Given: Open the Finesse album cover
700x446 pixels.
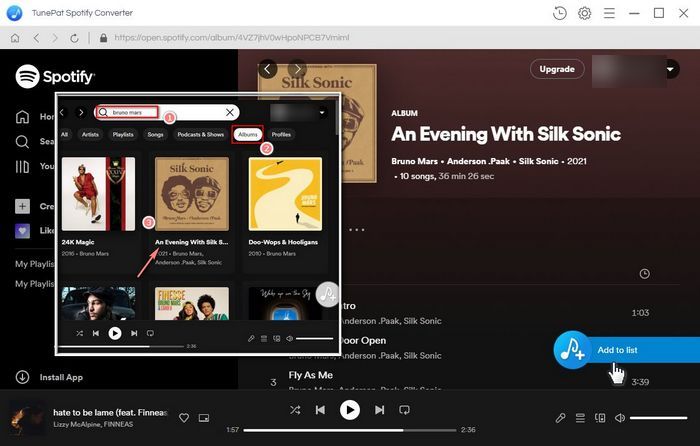Looking at the screenshot, I should [192, 304].
